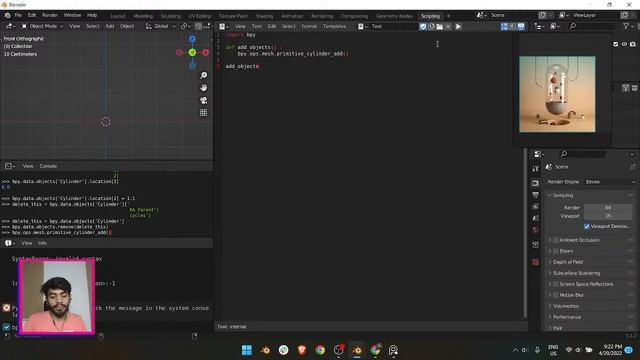Screen dimensions: 640x360
Task: Toggle line numbers in the text editor
Action: coord(504,27)
